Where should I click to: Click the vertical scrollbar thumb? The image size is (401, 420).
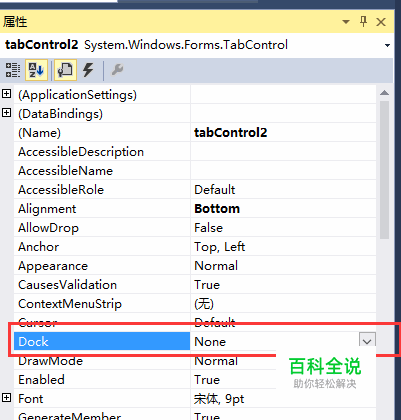click(x=384, y=170)
